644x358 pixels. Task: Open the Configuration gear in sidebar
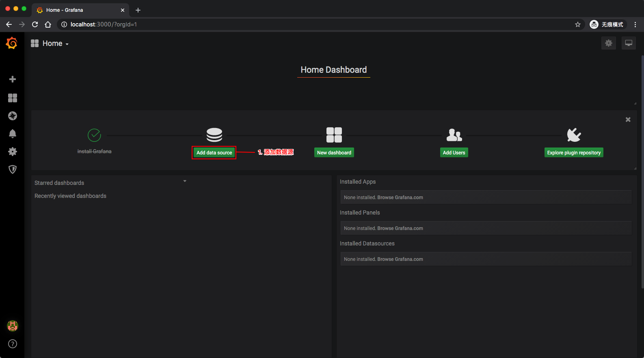[x=13, y=152]
